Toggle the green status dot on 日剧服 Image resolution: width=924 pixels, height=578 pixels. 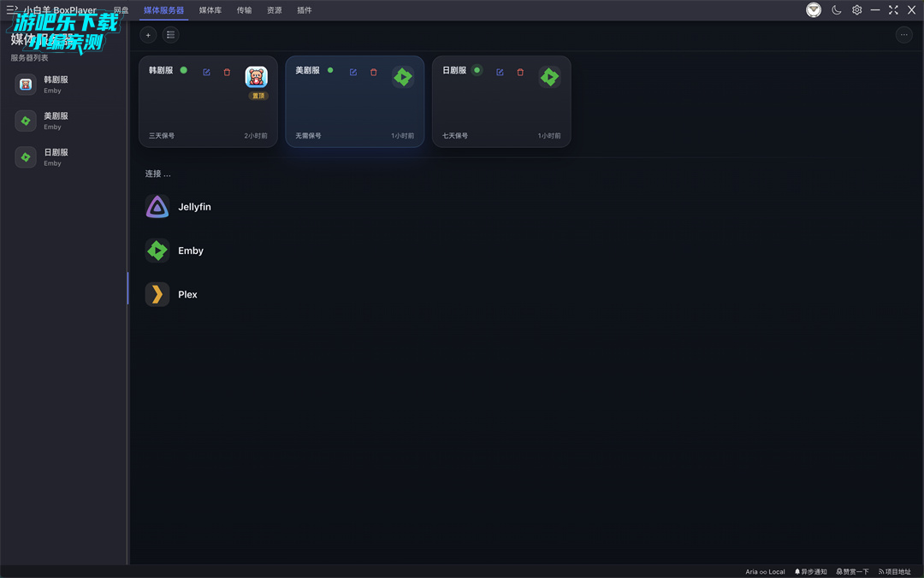click(x=477, y=70)
